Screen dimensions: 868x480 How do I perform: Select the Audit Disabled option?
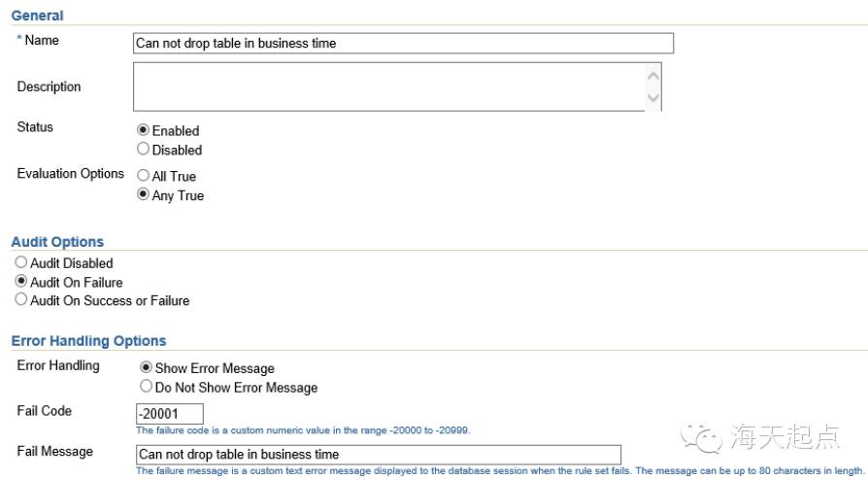21,263
